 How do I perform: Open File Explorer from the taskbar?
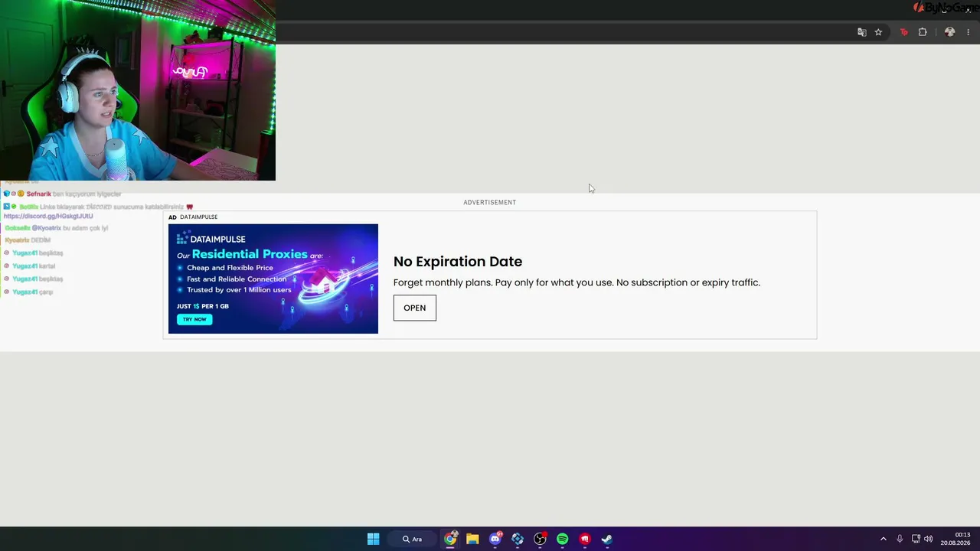(x=472, y=539)
